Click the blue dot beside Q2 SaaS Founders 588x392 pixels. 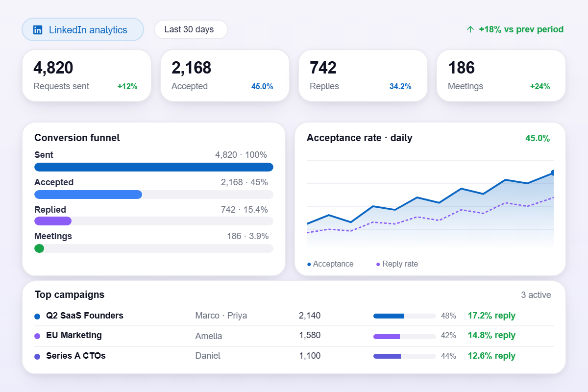[x=37, y=317]
